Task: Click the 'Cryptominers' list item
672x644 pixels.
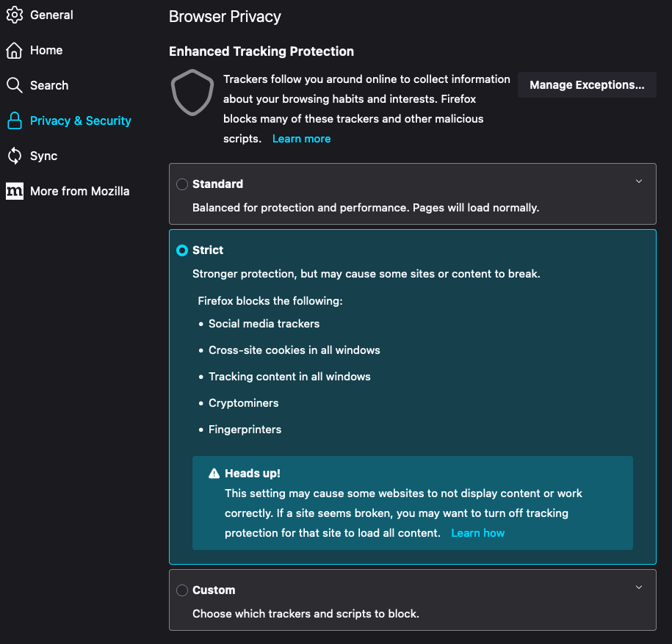Action: click(x=243, y=403)
